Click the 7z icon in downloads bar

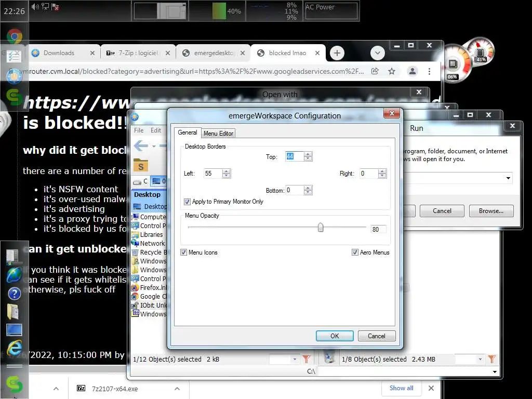pyautogui.click(x=81, y=388)
